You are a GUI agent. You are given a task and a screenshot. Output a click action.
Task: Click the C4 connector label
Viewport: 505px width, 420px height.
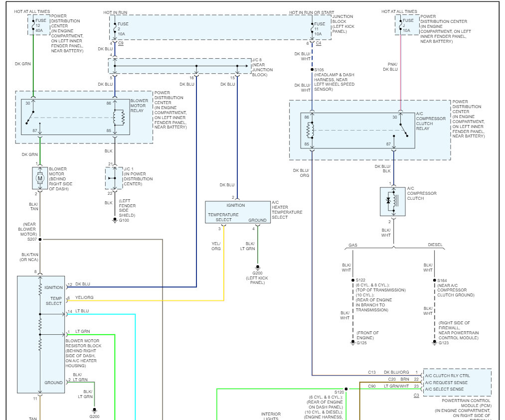(x=319, y=43)
